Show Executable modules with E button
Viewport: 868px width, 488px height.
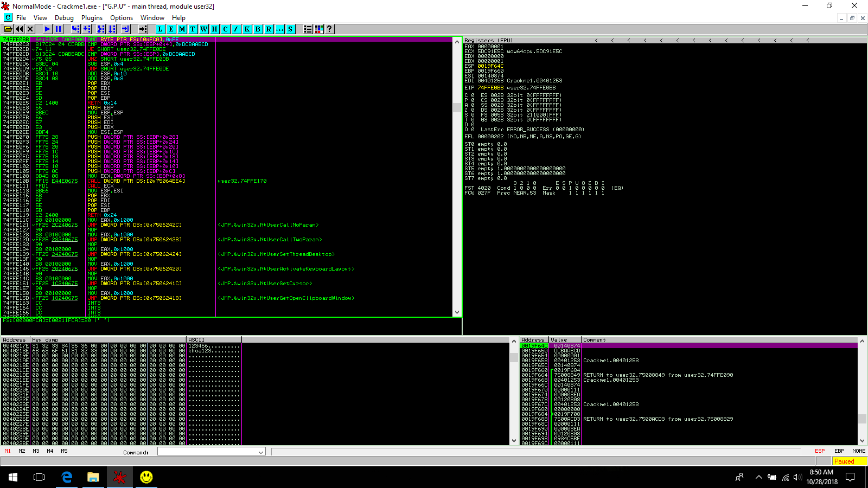tap(171, 29)
